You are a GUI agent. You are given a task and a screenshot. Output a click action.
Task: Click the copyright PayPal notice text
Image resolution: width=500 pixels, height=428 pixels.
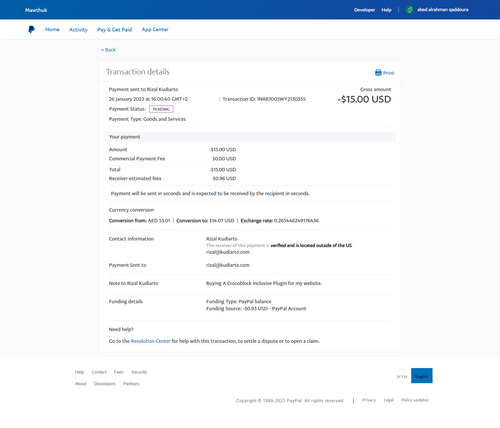point(290,401)
